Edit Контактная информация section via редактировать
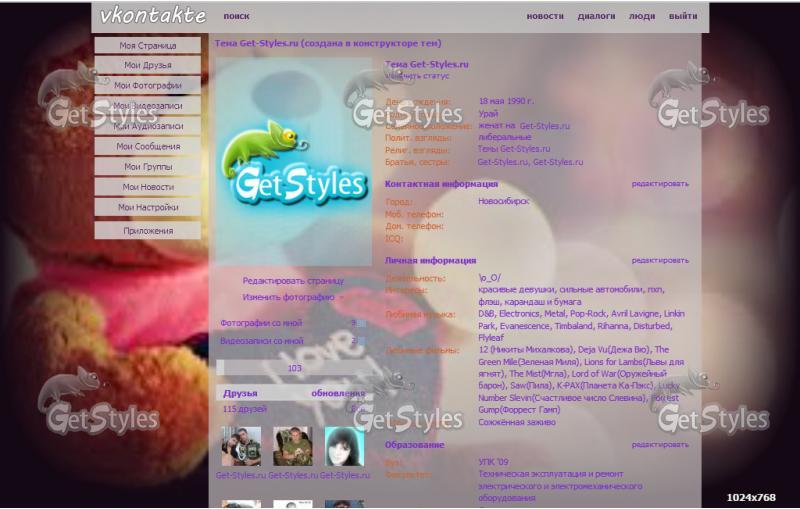The image size is (800, 509). tap(660, 184)
